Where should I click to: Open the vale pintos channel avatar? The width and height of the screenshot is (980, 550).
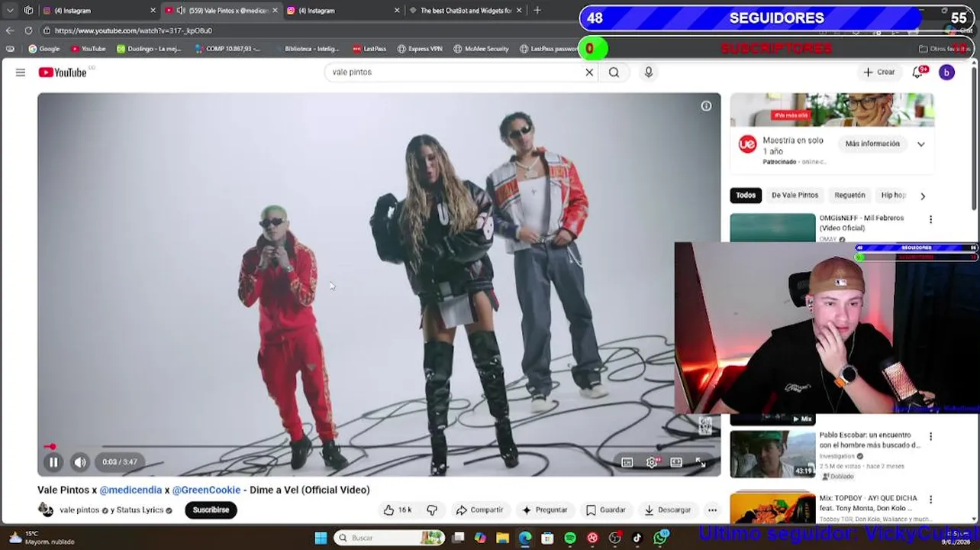click(x=46, y=510)
